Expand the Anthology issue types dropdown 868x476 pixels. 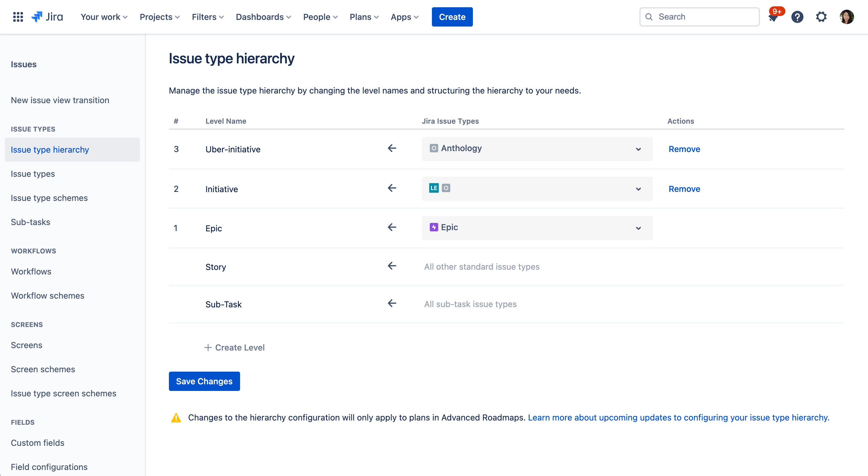(x=638, y=149)
